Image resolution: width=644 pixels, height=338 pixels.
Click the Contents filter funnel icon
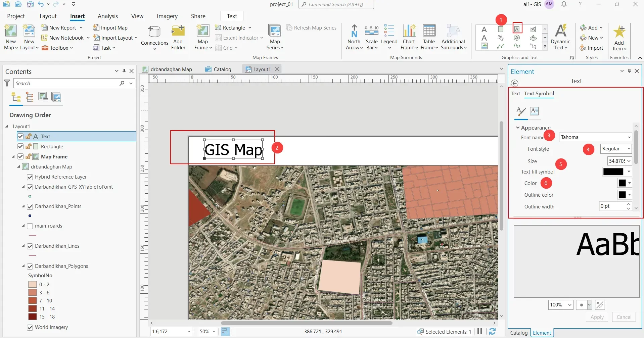click(7, 83)
